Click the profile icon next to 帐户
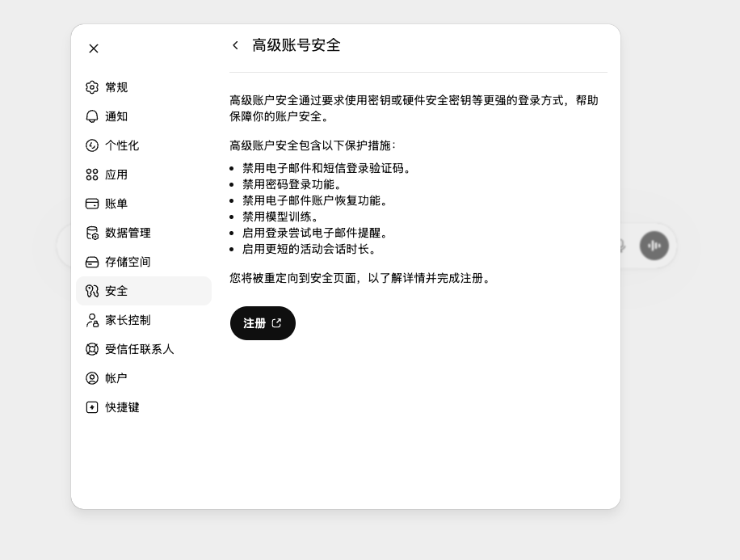 92,378
